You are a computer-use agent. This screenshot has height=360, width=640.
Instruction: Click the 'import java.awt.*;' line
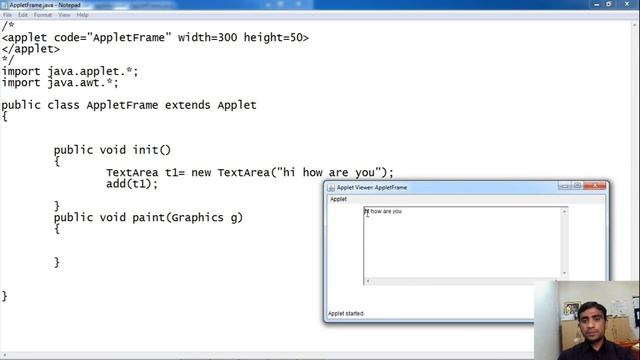[60, 83]
